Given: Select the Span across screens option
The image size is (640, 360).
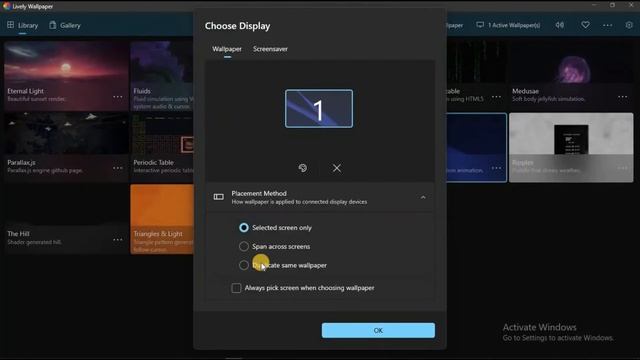Looking at the screenshot, I should click(x=275, y=247).
